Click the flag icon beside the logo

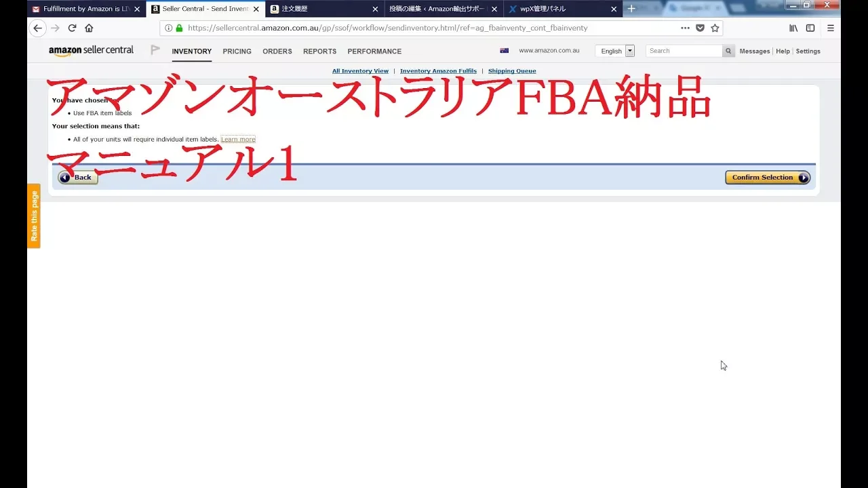coord(155,50)
